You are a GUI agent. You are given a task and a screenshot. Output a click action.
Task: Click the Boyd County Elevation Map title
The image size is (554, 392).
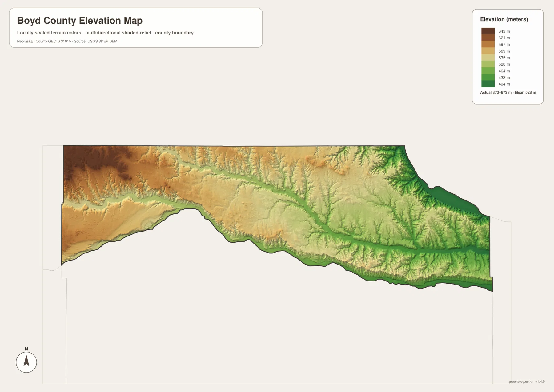(80, 20)
